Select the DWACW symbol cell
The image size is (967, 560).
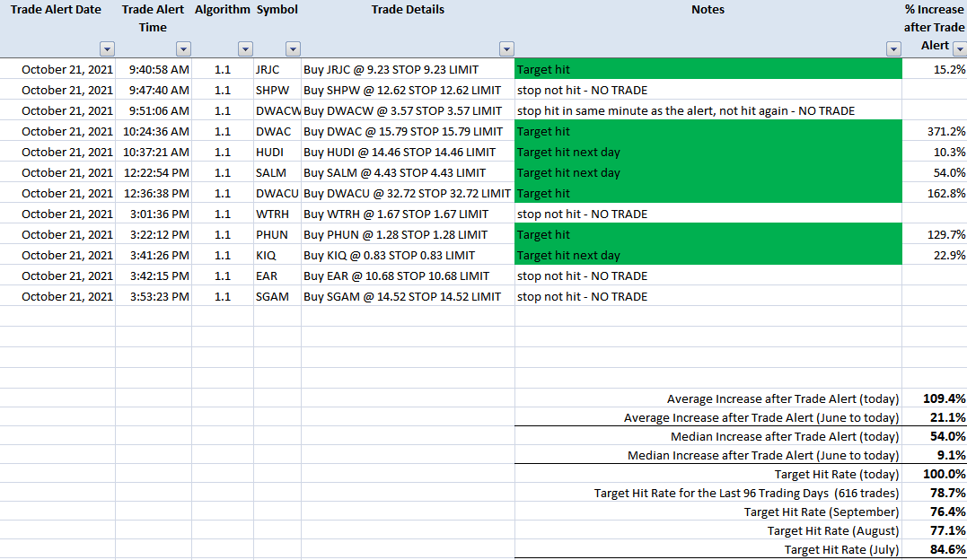tap(277, 111)
